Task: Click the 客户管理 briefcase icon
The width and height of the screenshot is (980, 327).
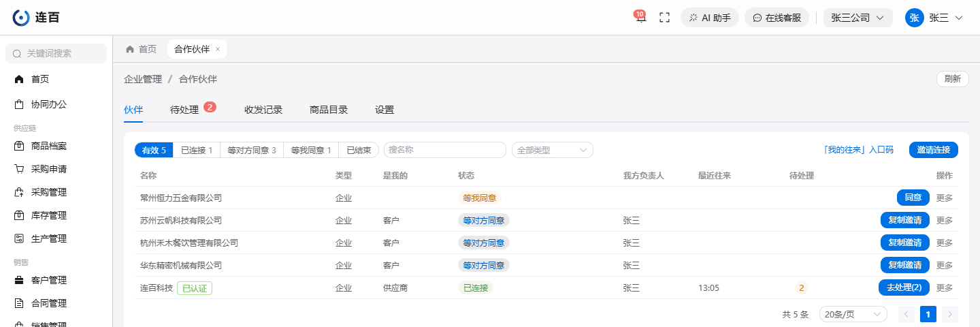Action: pyautogui.click(x=19, y=280)
